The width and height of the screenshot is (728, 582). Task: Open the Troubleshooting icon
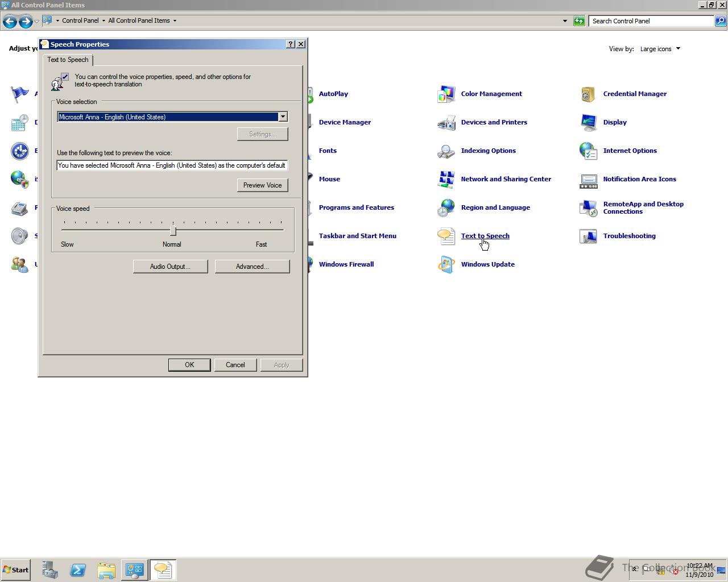click(588, 236)
